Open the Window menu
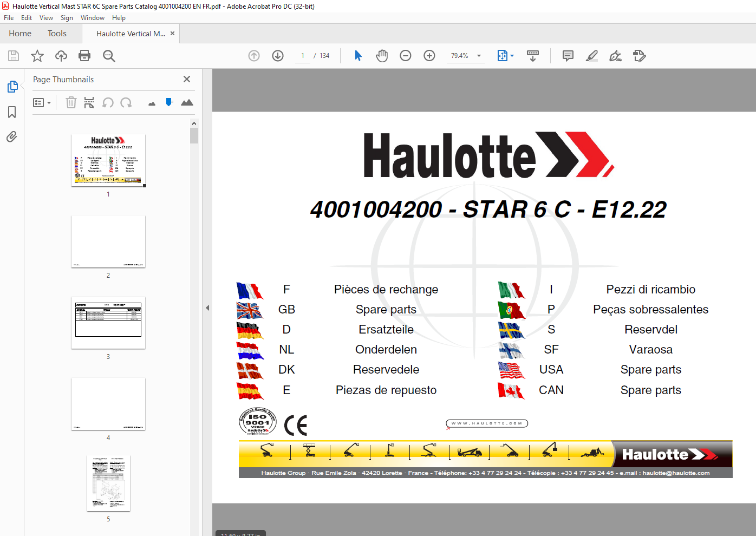756x536 pixels. click(93, 18)
